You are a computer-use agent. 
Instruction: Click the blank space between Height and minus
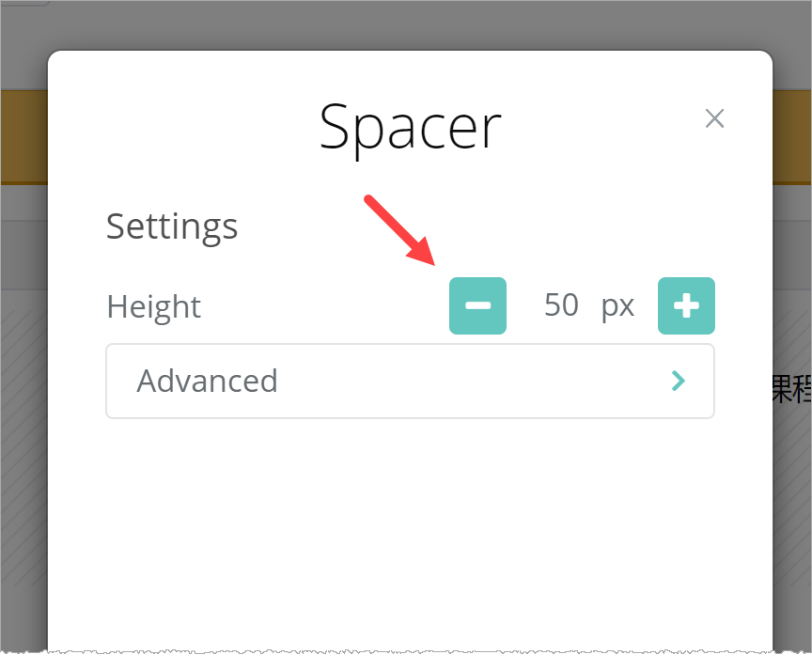click(324, 306)
